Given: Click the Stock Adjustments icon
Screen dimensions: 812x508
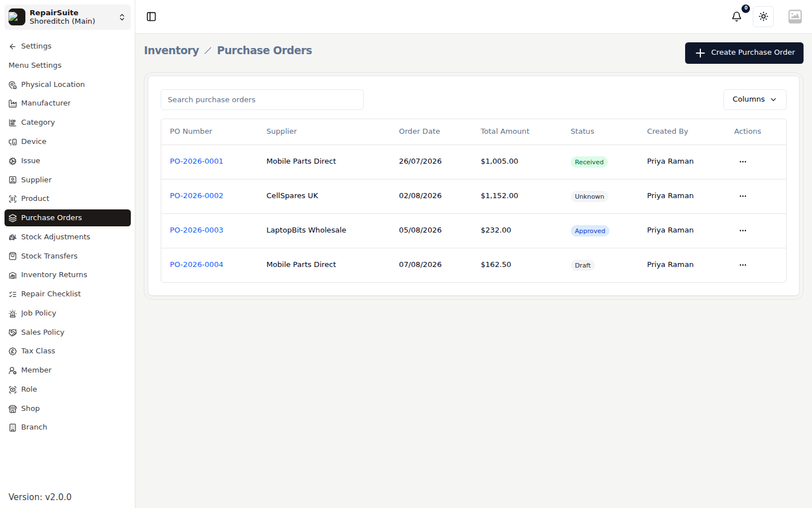Looking at the screenshot, I should 12,237.
